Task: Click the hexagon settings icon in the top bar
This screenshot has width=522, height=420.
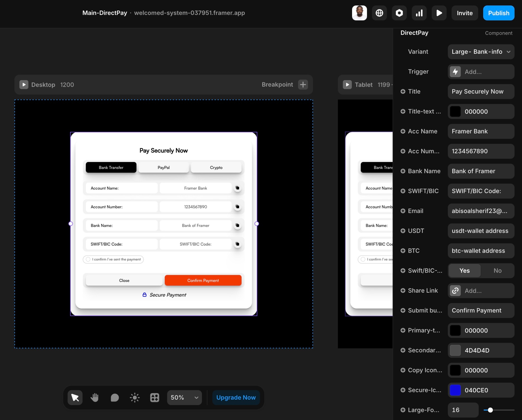Action: click(x=399, y=13)
